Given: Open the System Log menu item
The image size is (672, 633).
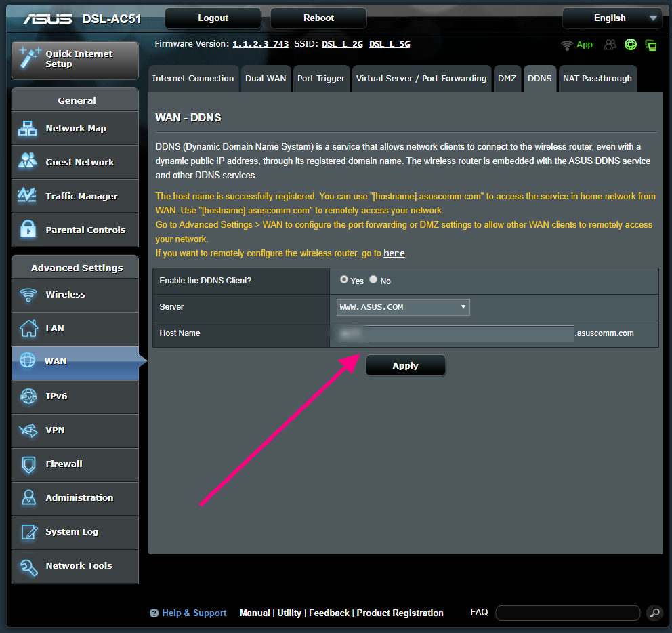Looking at the screenshot, I should pyautogui.click(x=75, y=532).
